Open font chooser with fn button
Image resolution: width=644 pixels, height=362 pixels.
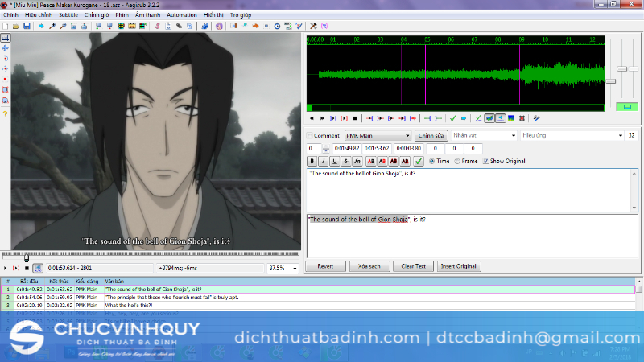tap(357, 162)
